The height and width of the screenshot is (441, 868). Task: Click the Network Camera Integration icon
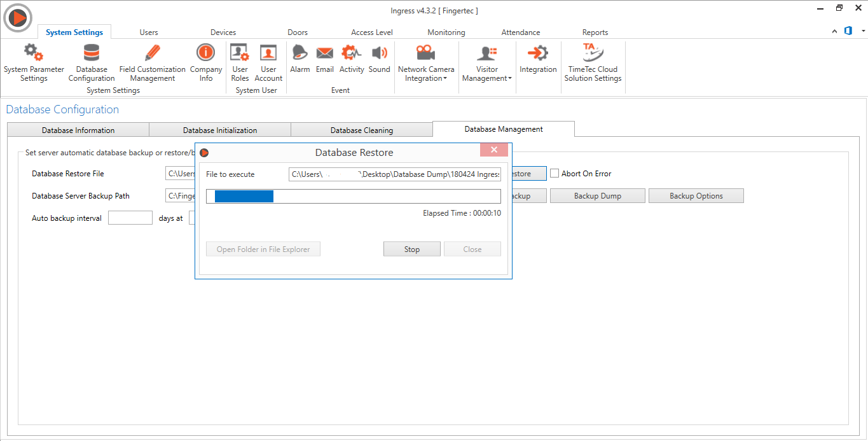425,53
